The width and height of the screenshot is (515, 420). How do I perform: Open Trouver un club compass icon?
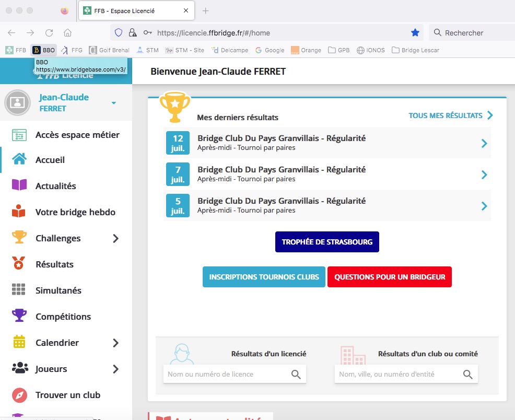click(x=19, y=394)
